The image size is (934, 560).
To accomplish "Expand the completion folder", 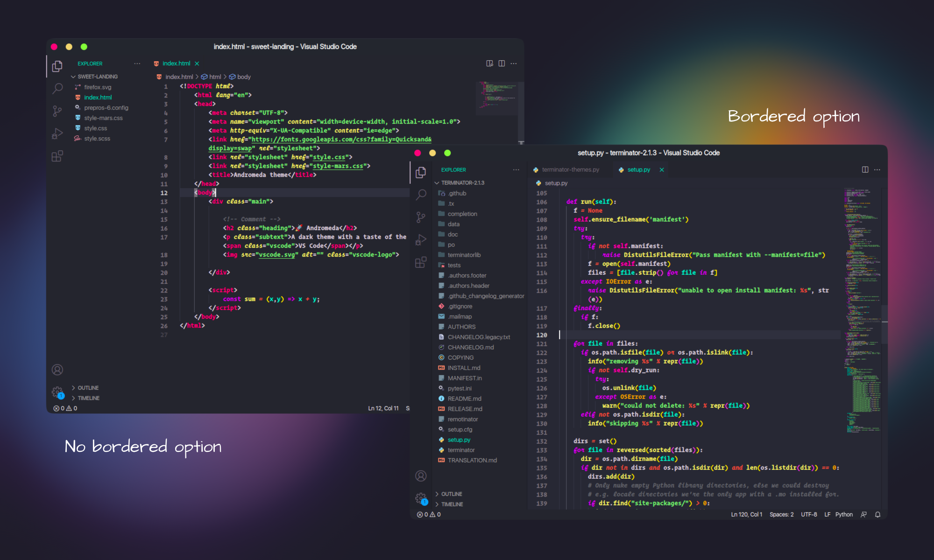I will pyautogui.click(x=462, y=214).
